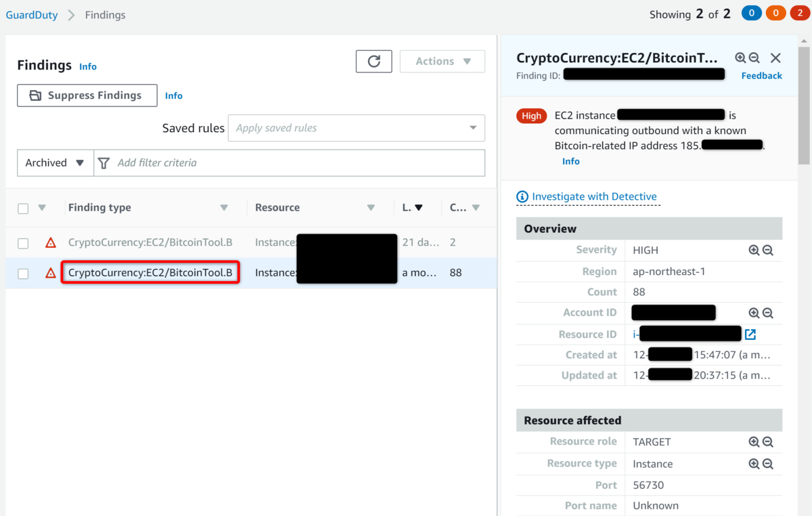Open the Archived status dropdown
The image size is (812, 516).
click(x=55, y=163)
